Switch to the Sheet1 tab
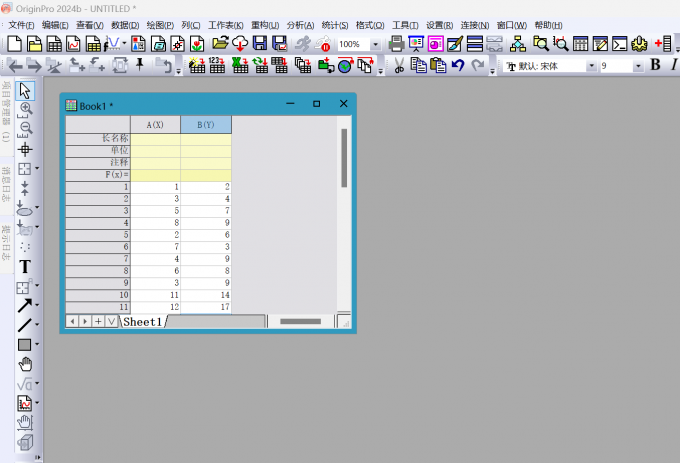 pos(143,322)
